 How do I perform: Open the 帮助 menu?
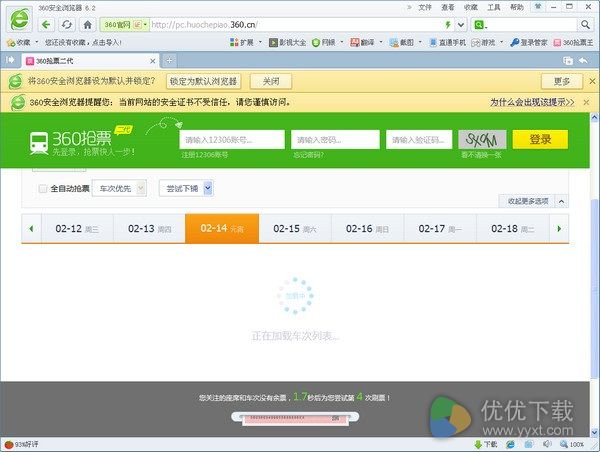[x=517, y=7]
